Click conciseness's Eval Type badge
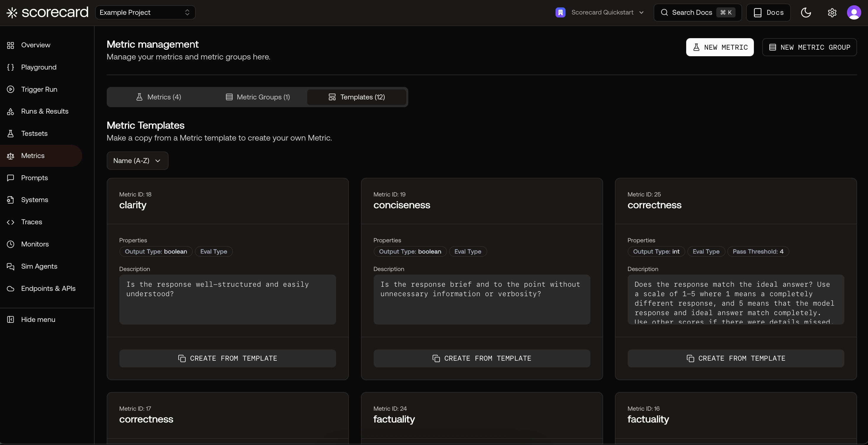The image size is (868, 445). pyautogui.click(x=468, y=251)
